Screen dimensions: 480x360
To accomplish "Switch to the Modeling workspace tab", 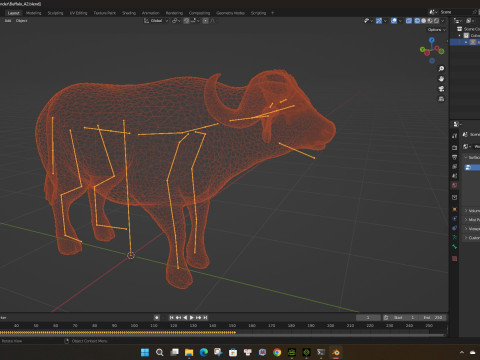I will pyautogui.click(x=33, y=13).
